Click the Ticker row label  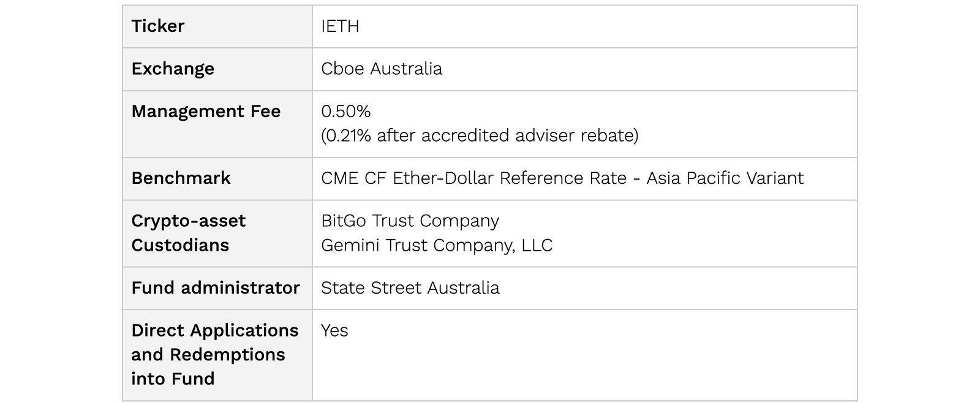pos(157,26)
